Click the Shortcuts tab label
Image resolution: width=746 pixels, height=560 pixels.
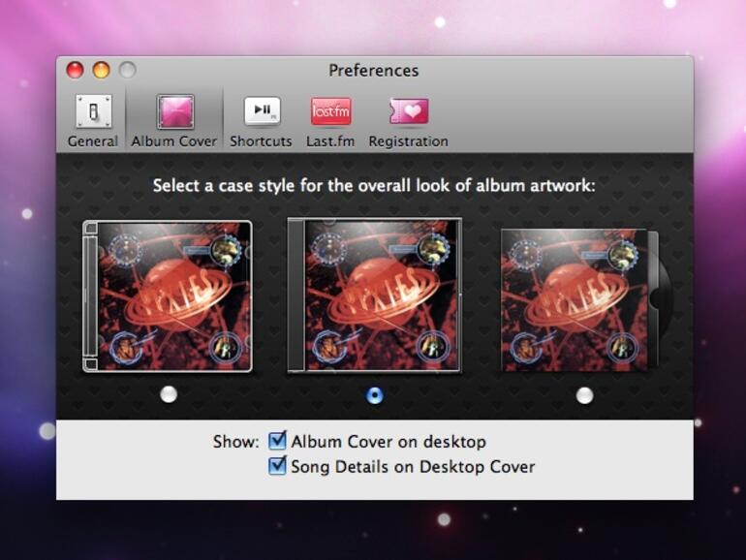point(261,141)
